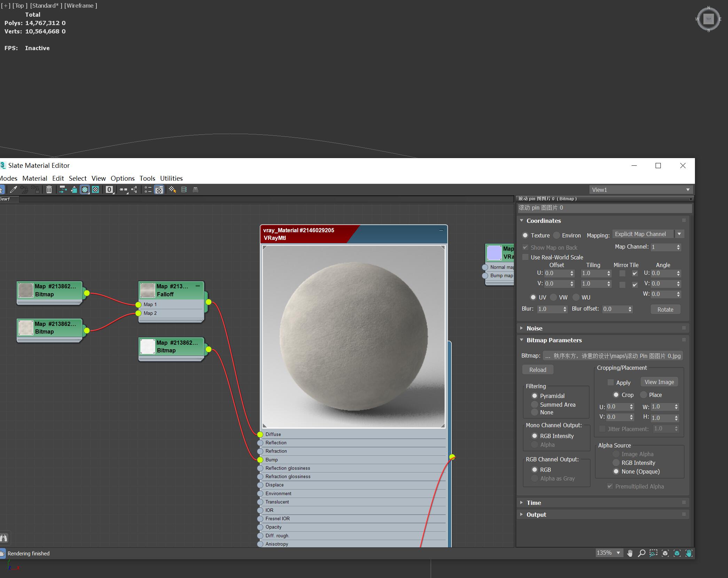This screenshot has height=578, width=728.
Task: Open the Explicit Map Channel mapping dropdown
Action: tap(648, 234)
